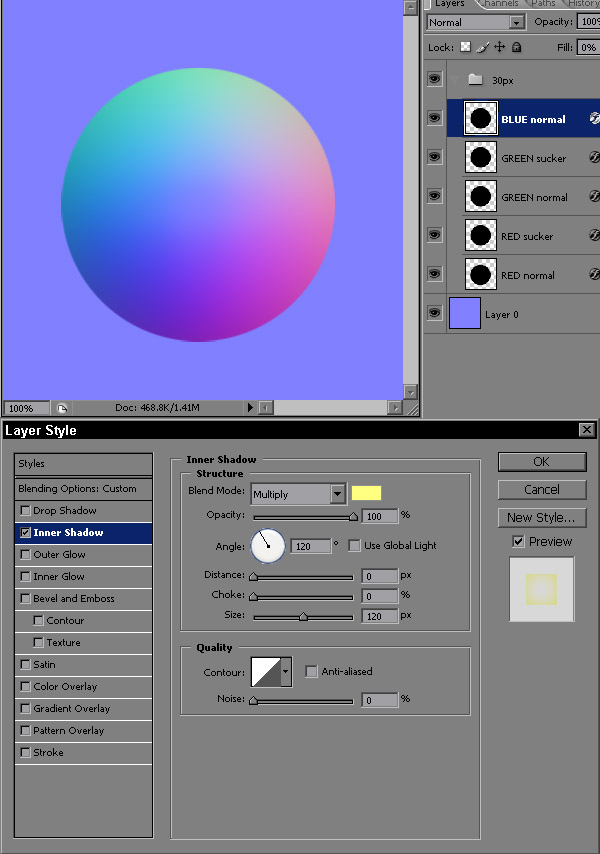Hide the RED normal layer
The image size is (600, 854).
coord(434,274)
